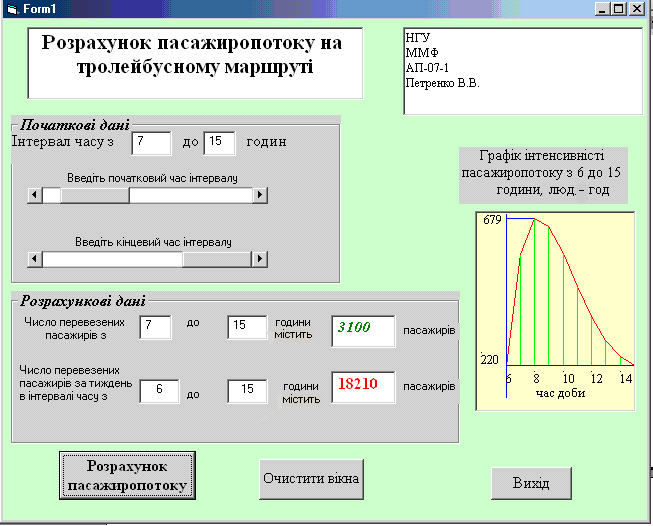The height and width of the screenshot is (526, 653).
Task: Click end hour field showing 15 in Початкові дані
Action: point(219,143)
